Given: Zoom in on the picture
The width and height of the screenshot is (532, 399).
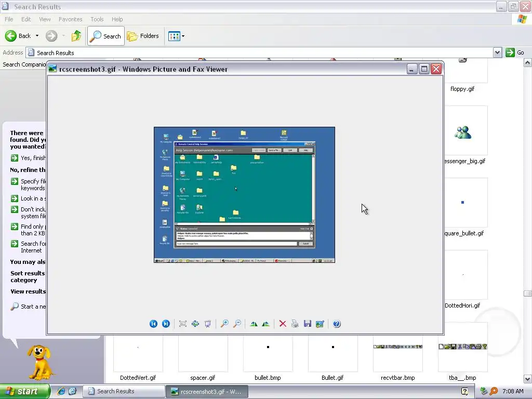Looking at the screenshot, I should pyautogui.click(x=224, y=324).
